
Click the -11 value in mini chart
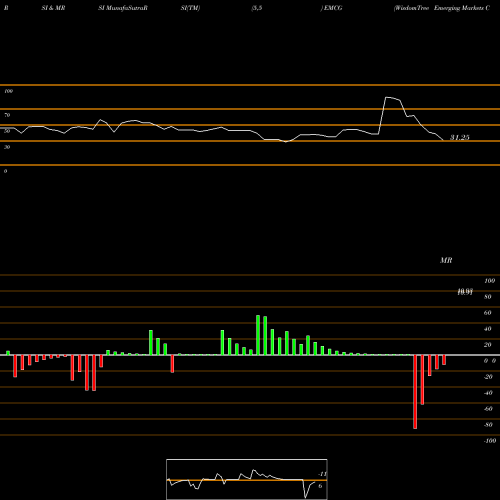pos(322,474)
